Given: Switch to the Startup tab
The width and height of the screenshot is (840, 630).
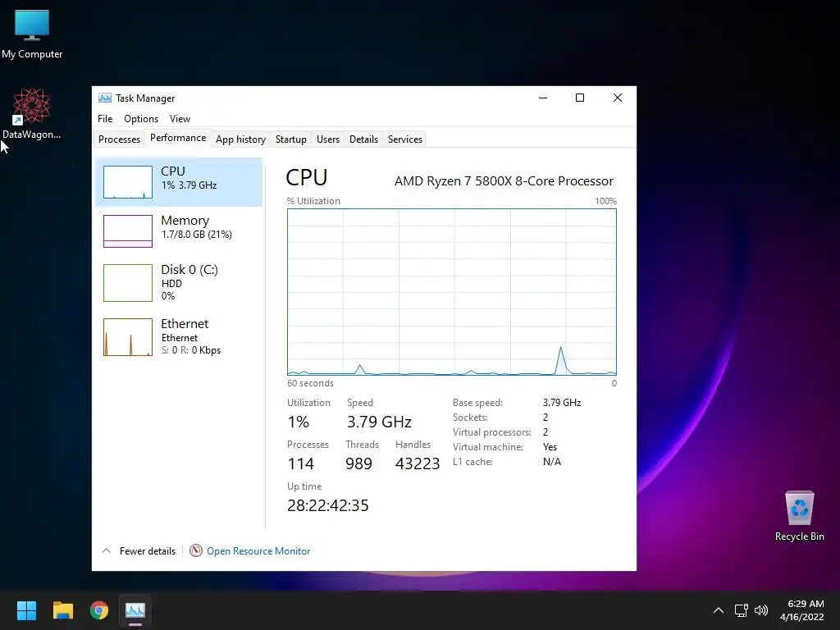Looking at the screenshot, I should [291, 139].
